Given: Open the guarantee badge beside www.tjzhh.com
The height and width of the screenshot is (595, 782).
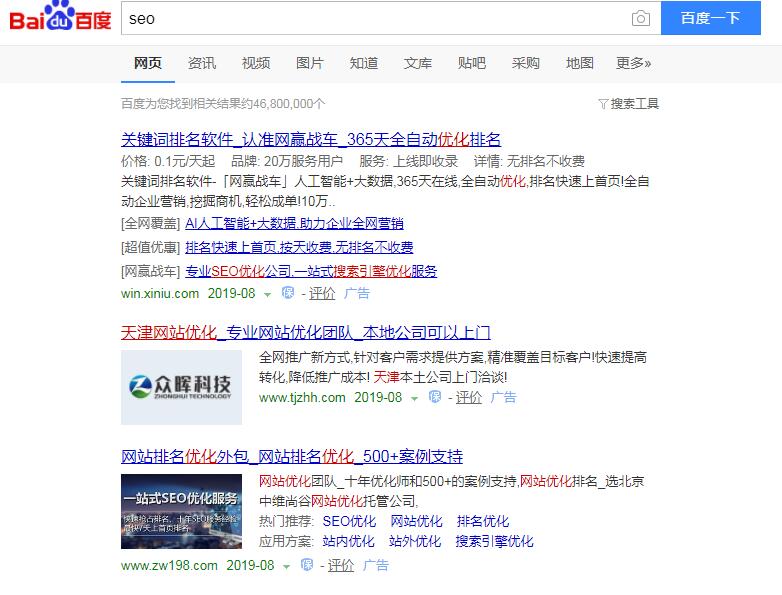Looking at the screenshot, I should coord(434,397).
